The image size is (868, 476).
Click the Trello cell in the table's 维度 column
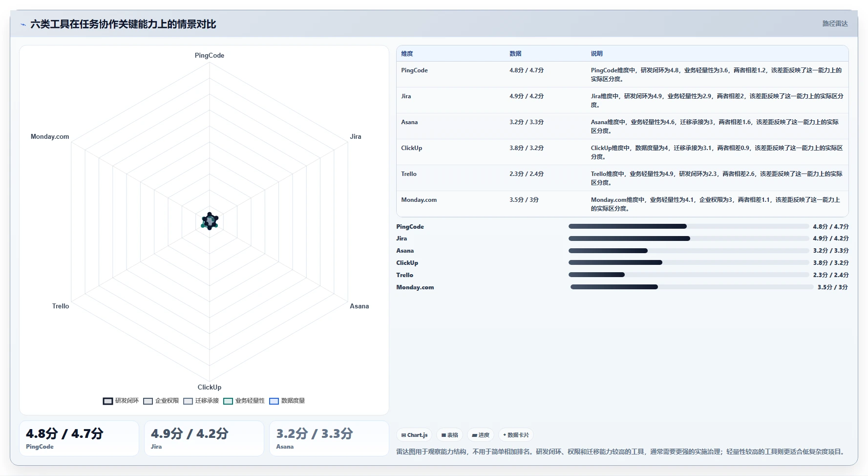point(409,174)
